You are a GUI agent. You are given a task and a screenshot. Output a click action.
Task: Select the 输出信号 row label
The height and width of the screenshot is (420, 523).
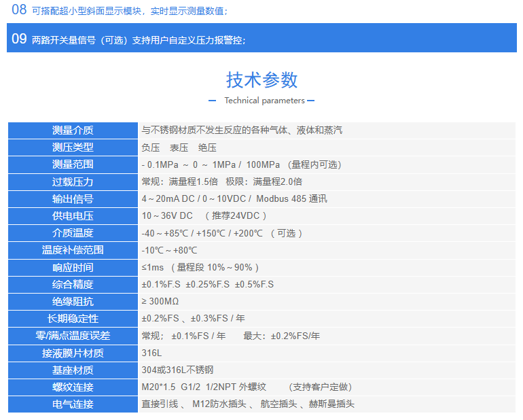pos(73,199)
